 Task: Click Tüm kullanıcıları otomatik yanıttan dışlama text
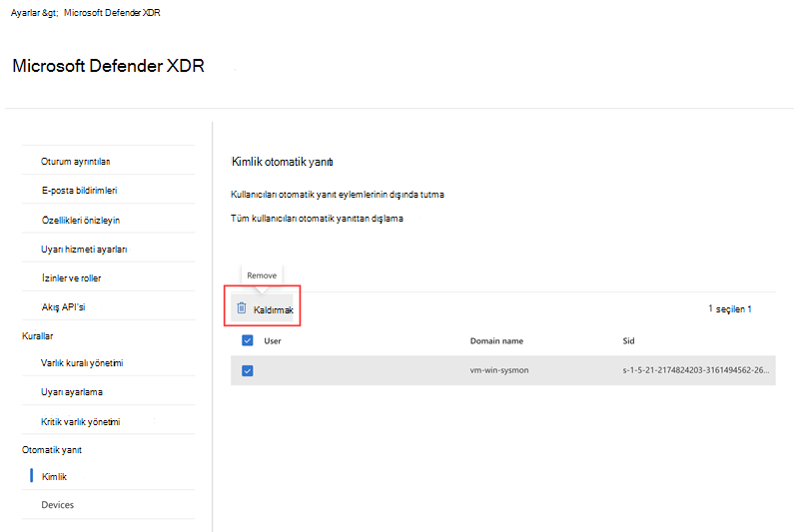[x=317, y=219]
